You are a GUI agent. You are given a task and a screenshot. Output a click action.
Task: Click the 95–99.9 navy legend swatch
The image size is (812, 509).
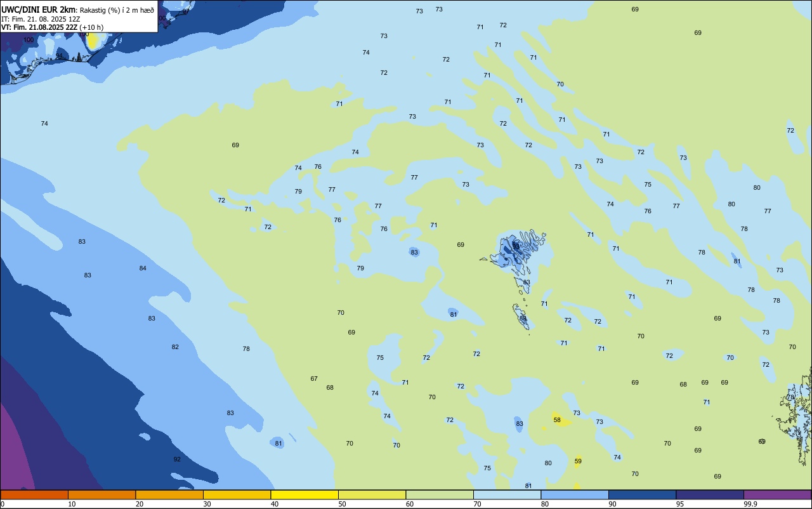[710, 494]
